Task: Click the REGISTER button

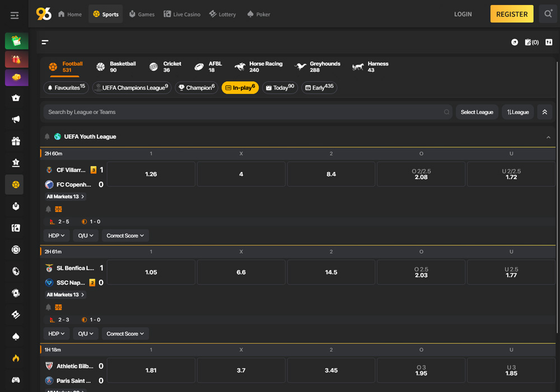Action: click(x=511, y=14)
